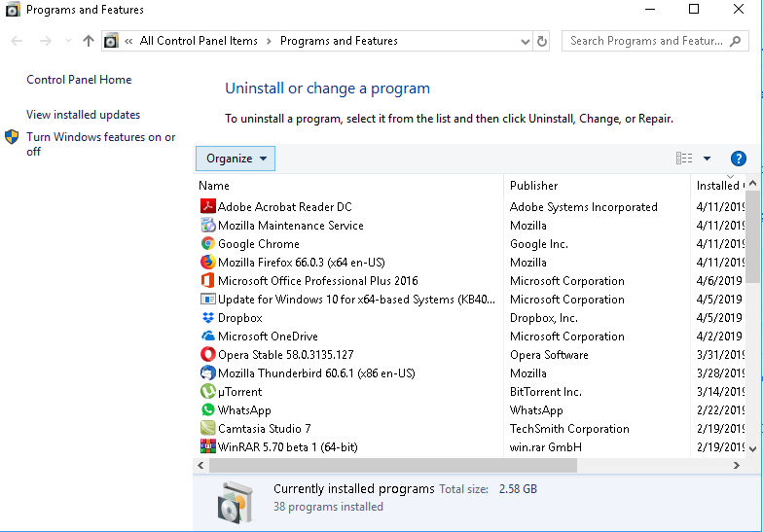Click the 4/2/2019 install date cell
This screenshot has width=763, height=532.
tap(719, 337)
